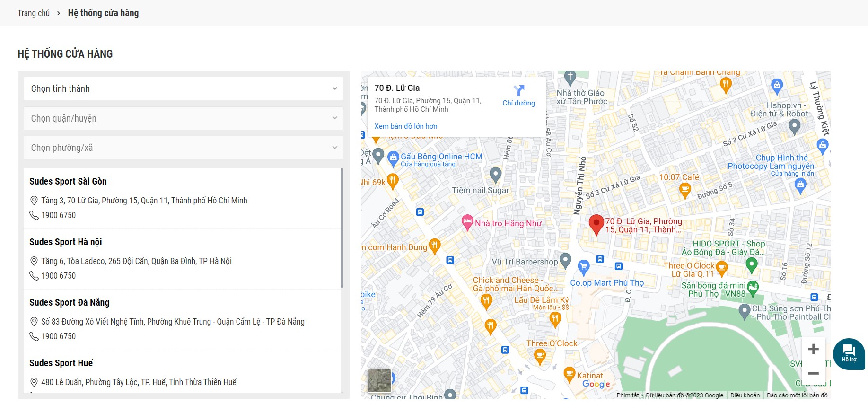The image size is (868, 413).
Task: Click the store list scrollbar
Action: (x=342, y=228)
